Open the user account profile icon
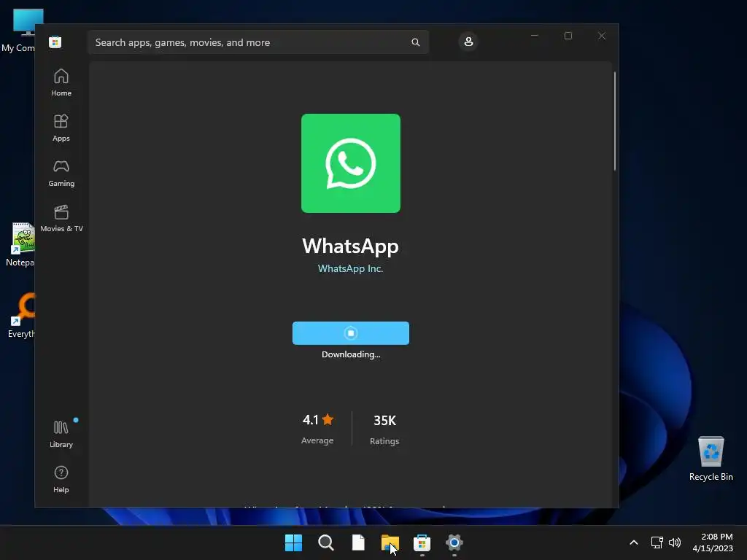747x560 pixels. pos(468,42)
